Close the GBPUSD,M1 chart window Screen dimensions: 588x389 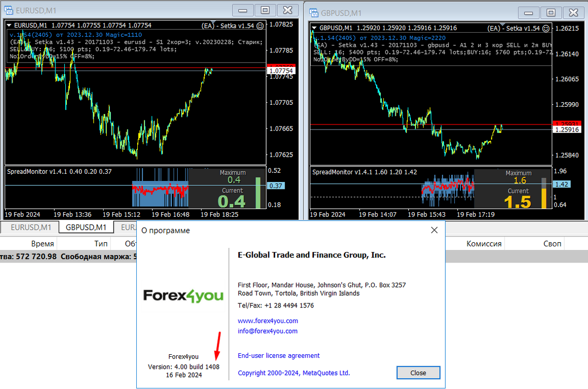pos(573,13)
